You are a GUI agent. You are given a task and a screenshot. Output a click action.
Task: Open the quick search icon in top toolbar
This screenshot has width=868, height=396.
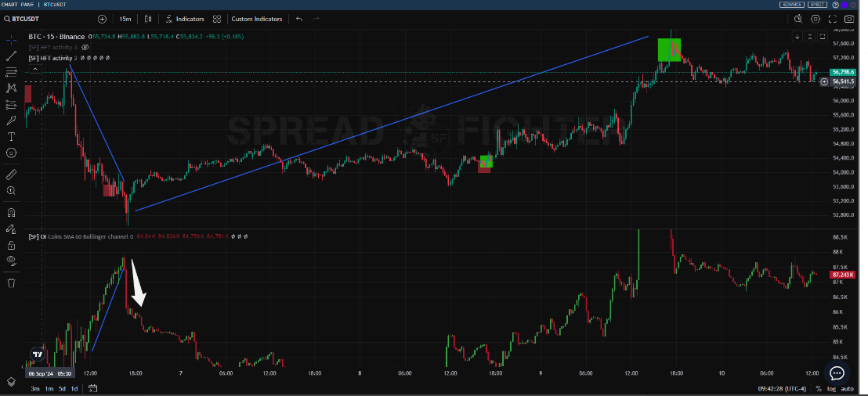point(798,19)
